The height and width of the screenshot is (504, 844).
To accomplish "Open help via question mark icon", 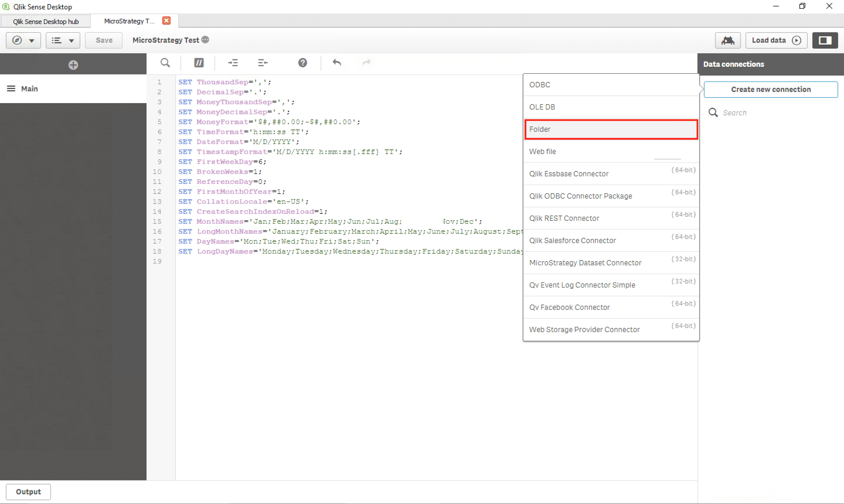I will tap(302, 63).
